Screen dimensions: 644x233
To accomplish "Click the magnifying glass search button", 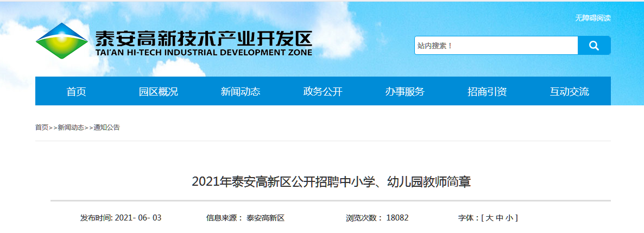I will coord(594,45).
